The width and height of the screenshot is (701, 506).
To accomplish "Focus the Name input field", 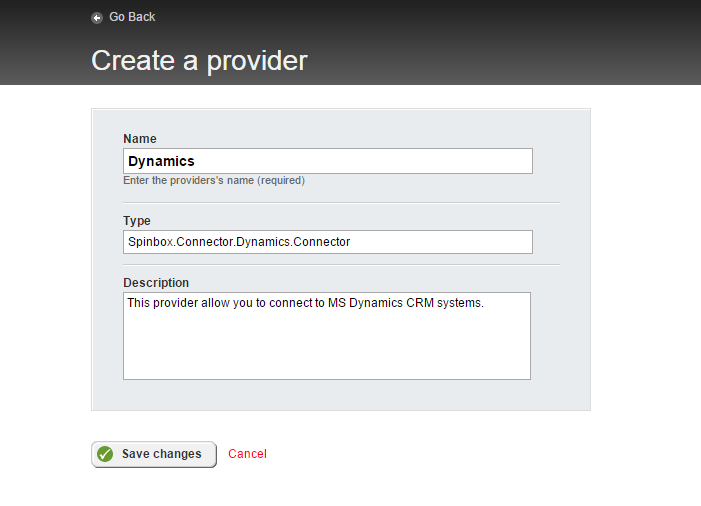I will 328,161.
